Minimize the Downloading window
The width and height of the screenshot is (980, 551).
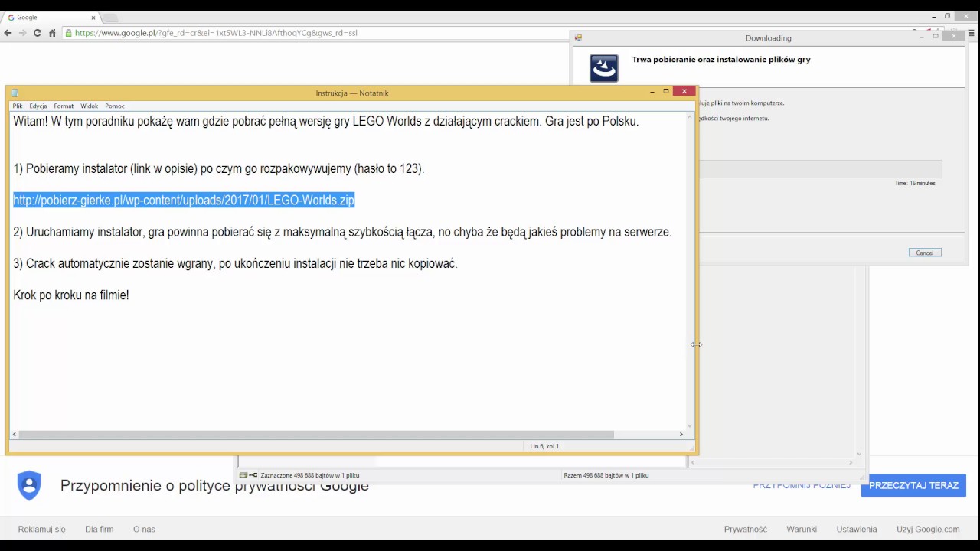[x=921, y=36]
